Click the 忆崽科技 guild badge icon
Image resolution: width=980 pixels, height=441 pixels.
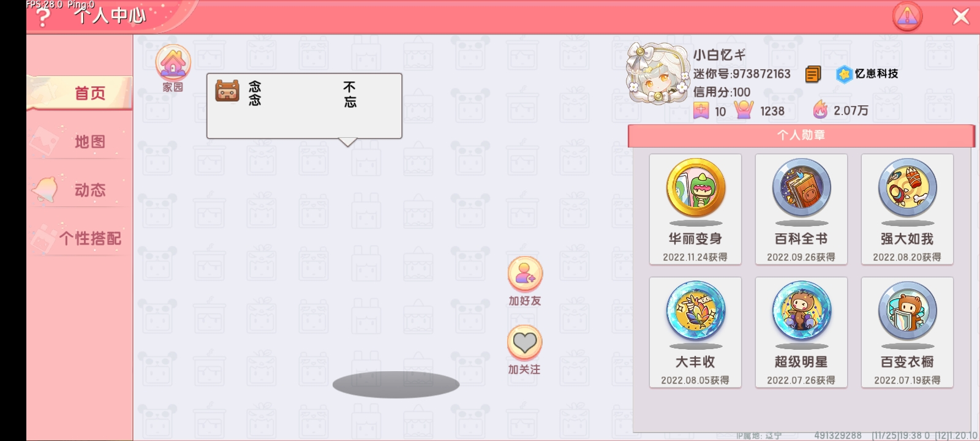[x=845, y=74]
